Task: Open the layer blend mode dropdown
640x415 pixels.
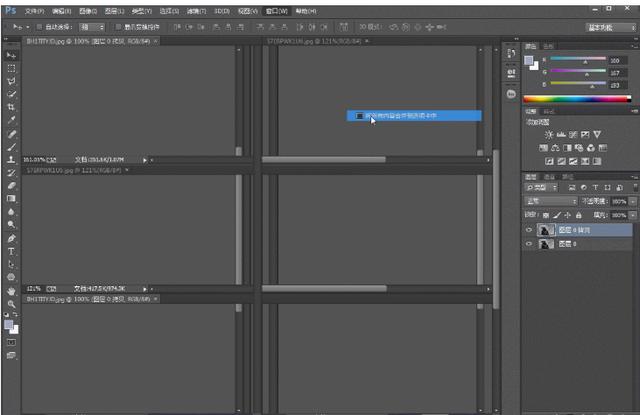Action: coord(551,201)
